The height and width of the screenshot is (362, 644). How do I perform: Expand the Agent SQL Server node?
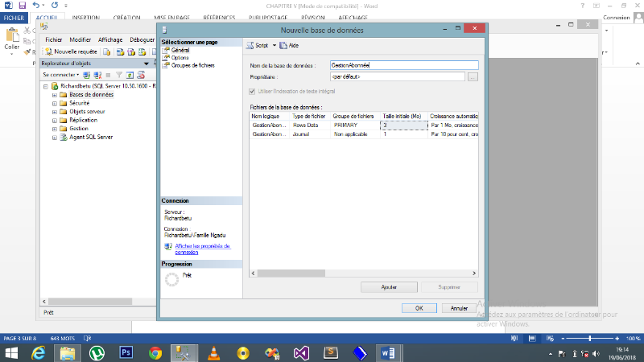pos(55,138)
